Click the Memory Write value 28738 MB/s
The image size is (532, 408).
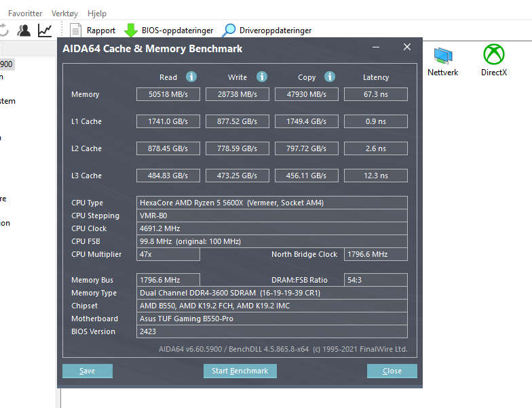237,94
